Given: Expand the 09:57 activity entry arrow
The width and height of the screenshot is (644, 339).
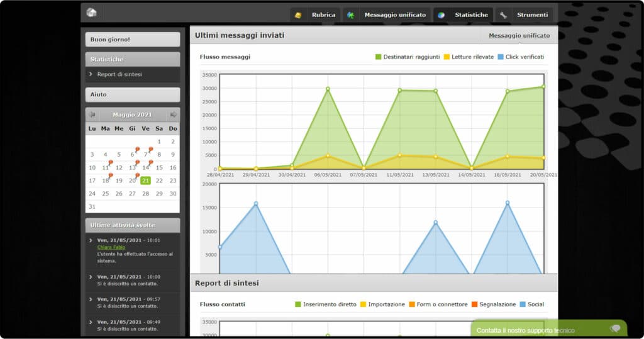Looking at the screenshot, I should pyautogui.click(x=91, y=299).
